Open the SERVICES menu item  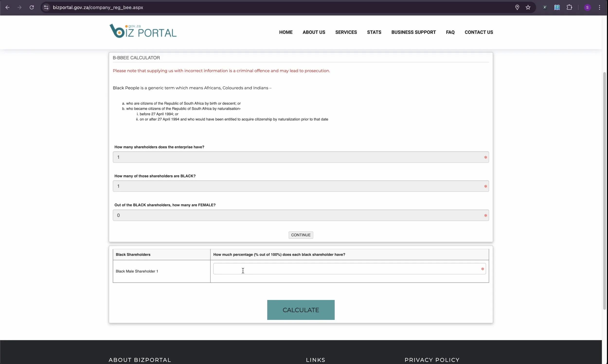coord(346,32)
